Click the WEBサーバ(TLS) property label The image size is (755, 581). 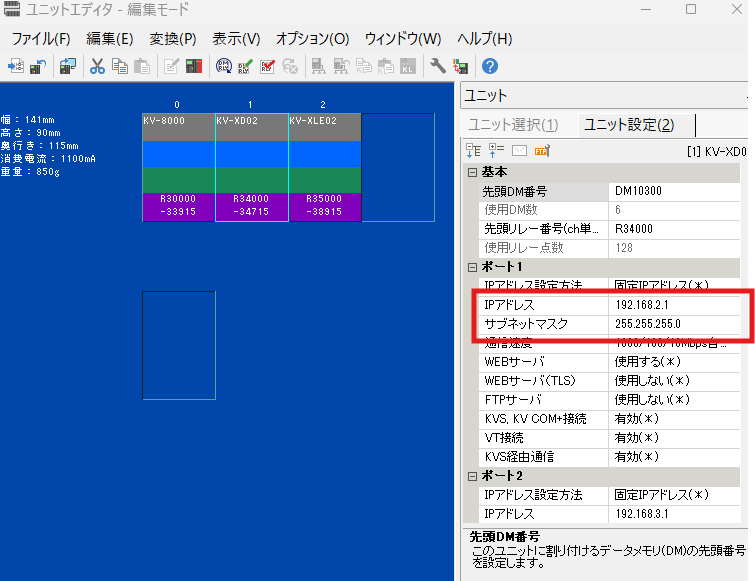543,381
